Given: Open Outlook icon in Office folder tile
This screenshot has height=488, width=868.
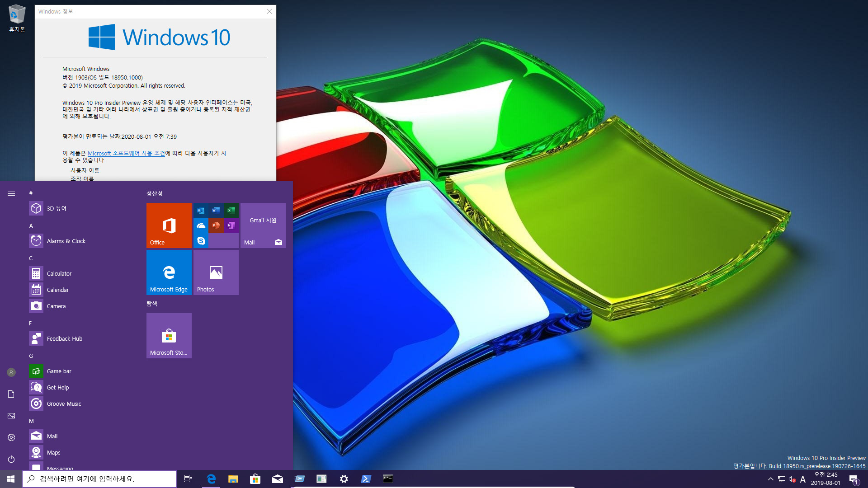Looking at the screenshot, I should coord(201,210).
